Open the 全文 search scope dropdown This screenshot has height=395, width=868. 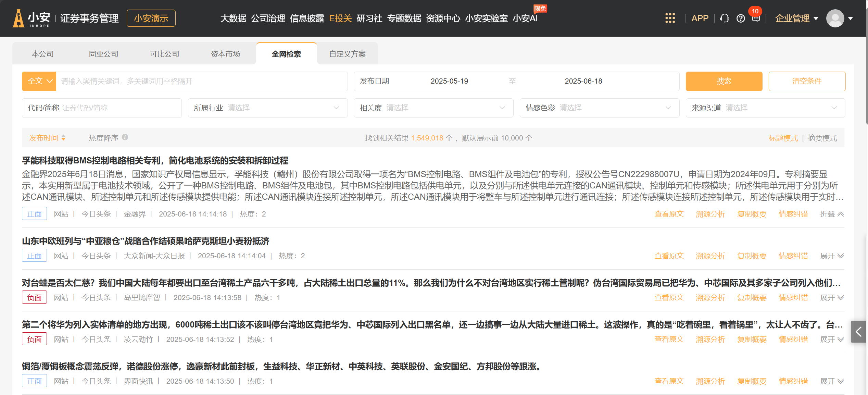(x=39, y=81)
